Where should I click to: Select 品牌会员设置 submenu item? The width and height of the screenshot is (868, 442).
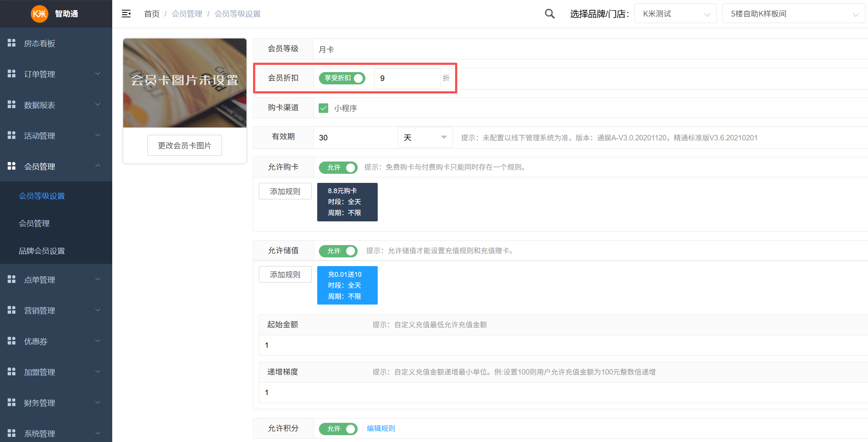42,251
